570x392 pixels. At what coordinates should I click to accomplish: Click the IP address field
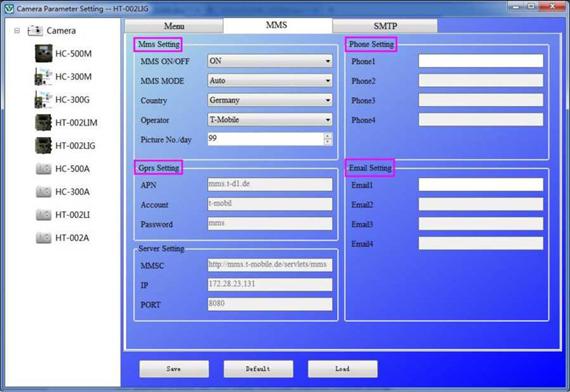tap(270, 284)
